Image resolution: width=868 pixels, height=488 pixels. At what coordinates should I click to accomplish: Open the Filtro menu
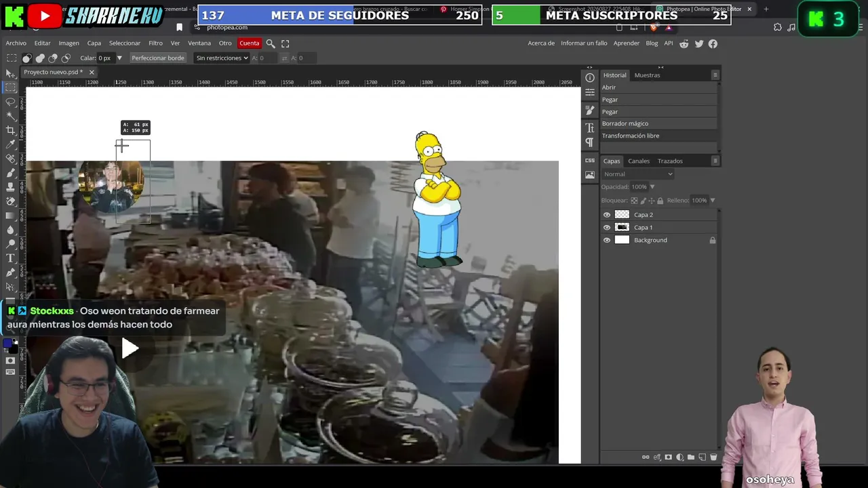(x=155, y=43)
